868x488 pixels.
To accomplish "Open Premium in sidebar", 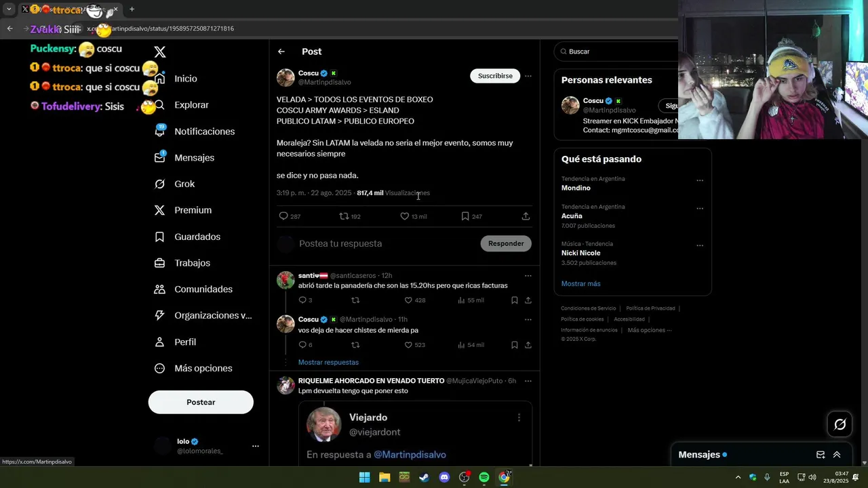I will 193,210.
